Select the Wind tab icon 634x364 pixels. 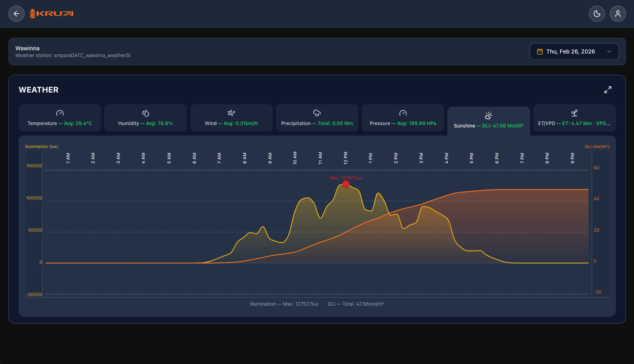coord(231,113)
